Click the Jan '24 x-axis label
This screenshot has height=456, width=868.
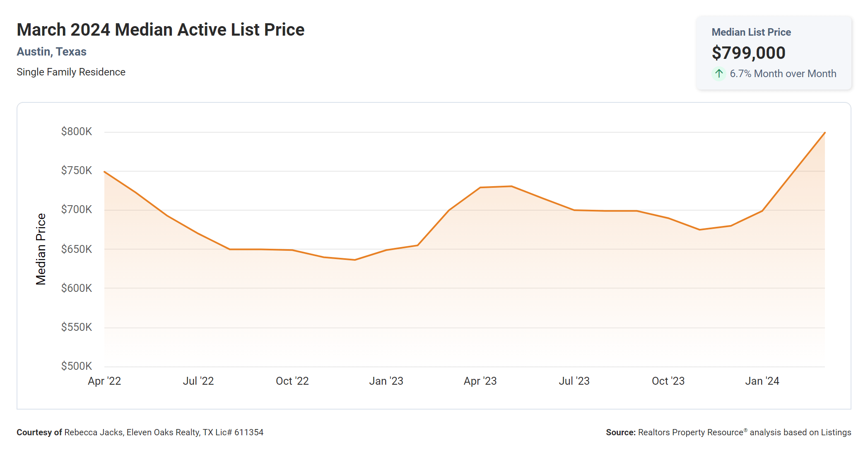click(762, 381)
